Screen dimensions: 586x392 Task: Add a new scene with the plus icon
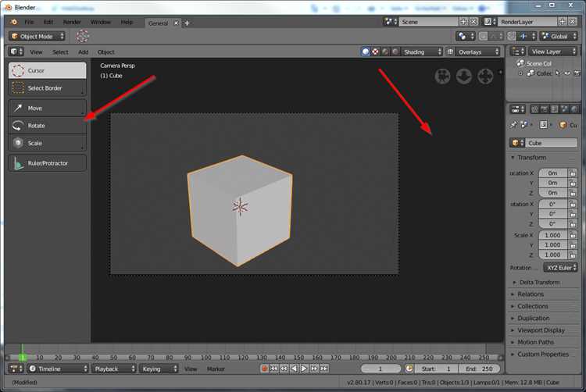(x=463, y=22)
